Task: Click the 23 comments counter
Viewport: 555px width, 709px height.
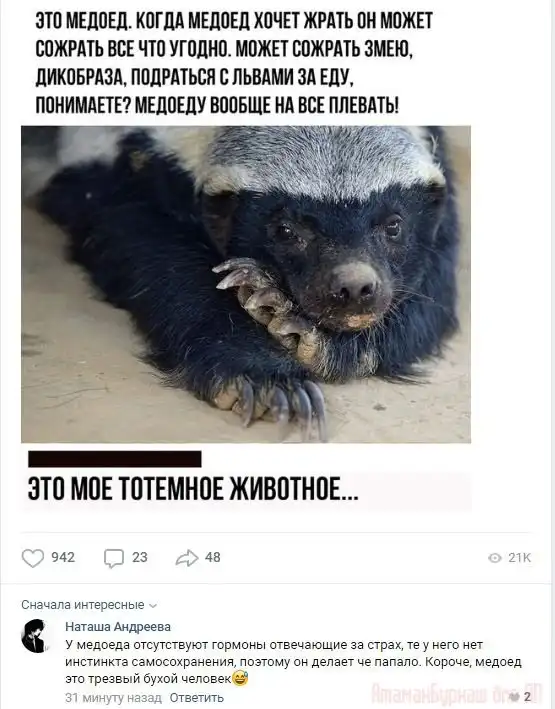Action: click(x=140, y=558)
